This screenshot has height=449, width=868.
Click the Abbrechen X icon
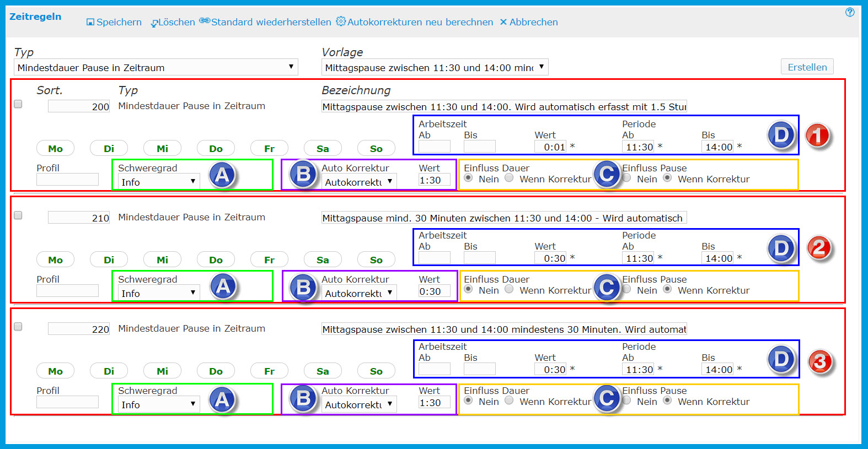503,22
